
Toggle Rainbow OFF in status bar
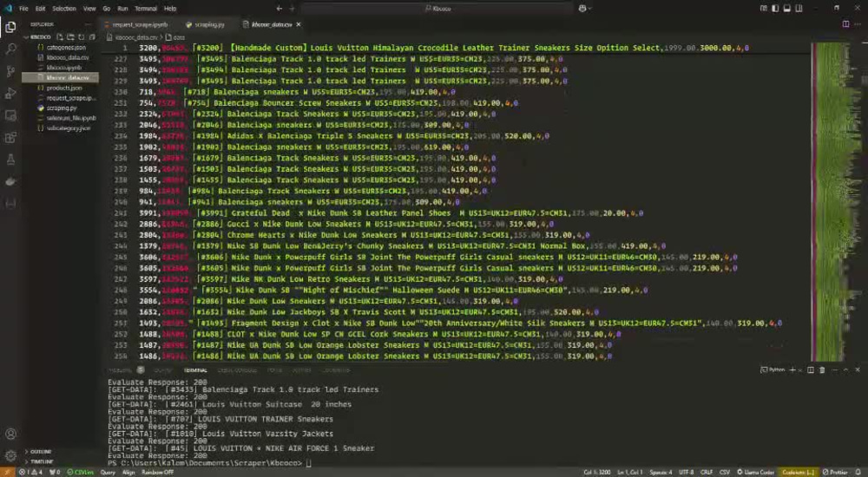pyautogui.click(x=157, y=472)
